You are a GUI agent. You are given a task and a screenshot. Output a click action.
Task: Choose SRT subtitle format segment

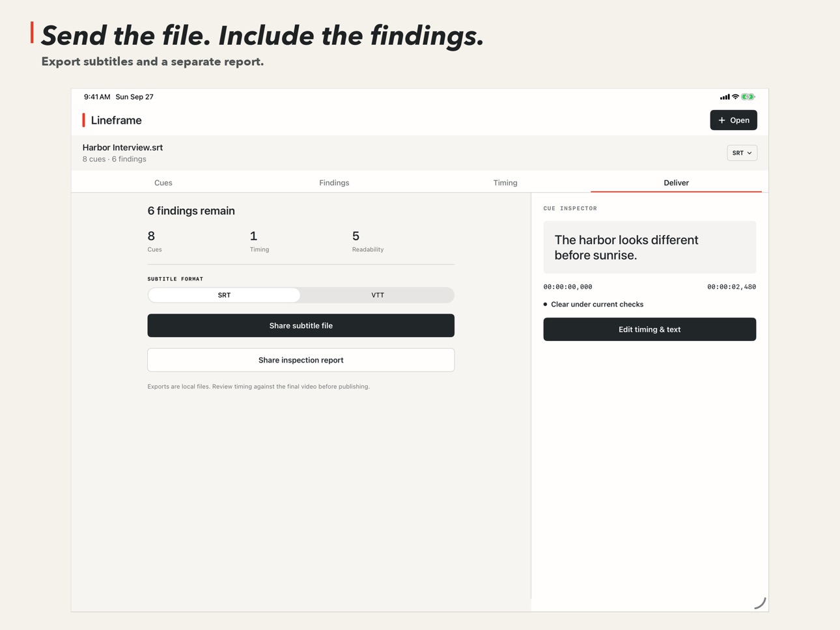(224, 295)
